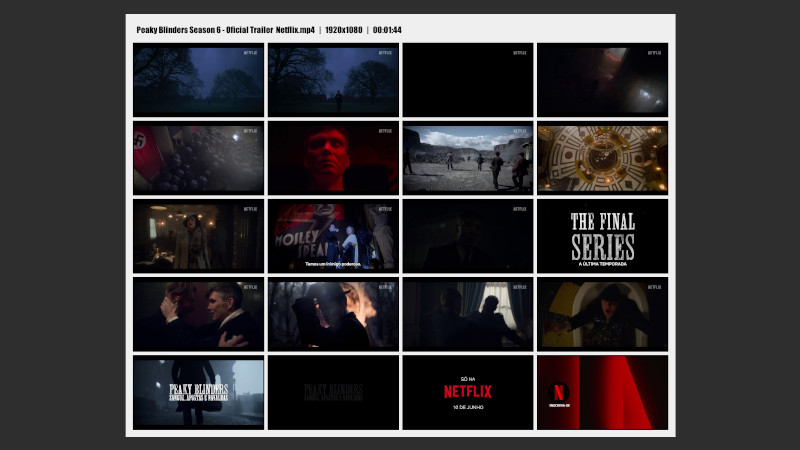Click the 00:01:44 duration label

point(388,30)
